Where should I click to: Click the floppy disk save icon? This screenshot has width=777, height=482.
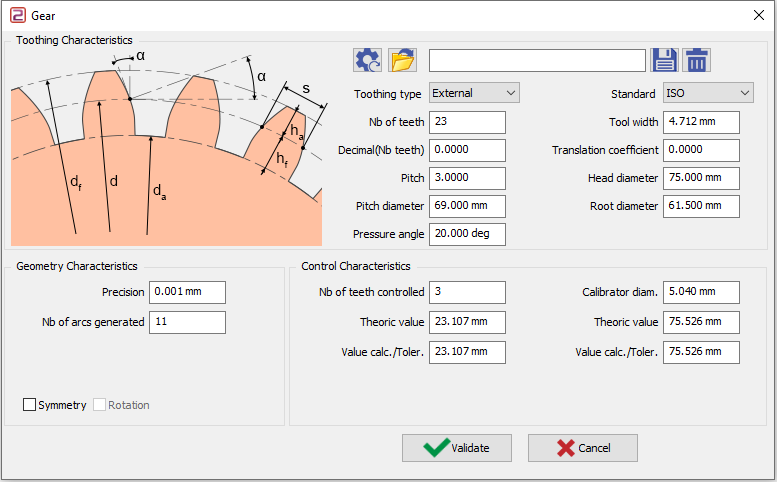pos(664,60)
